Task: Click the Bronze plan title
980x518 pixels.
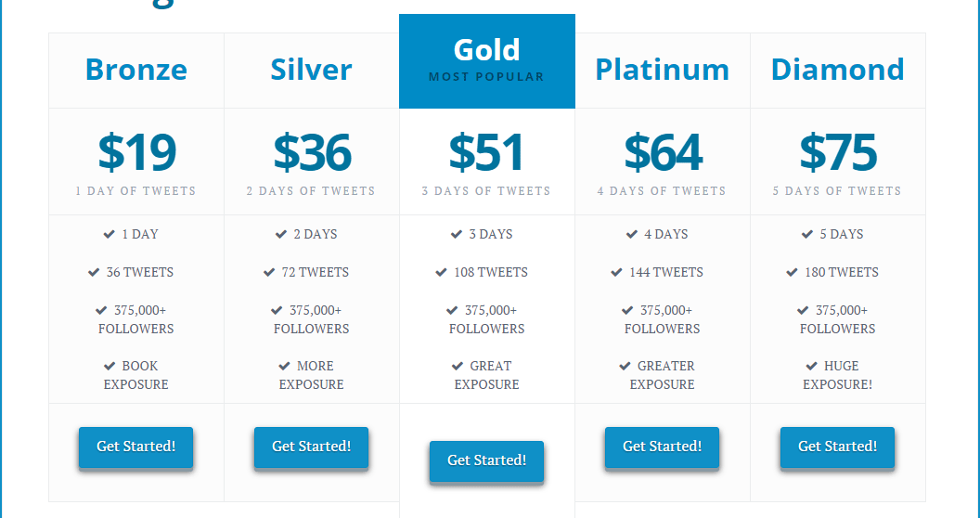Action: [x=136, y=70]
